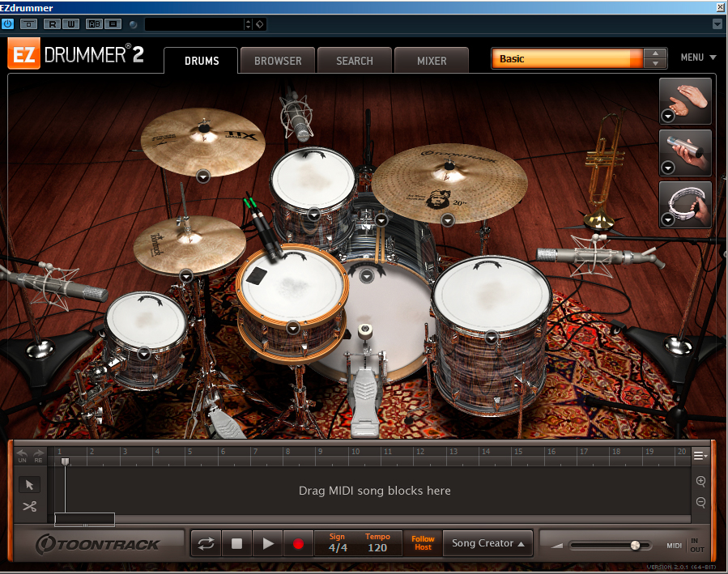Screen dimensions: 728x574
Task: Click the host preset up/down arrows
Action: click(x=249, y=24)
